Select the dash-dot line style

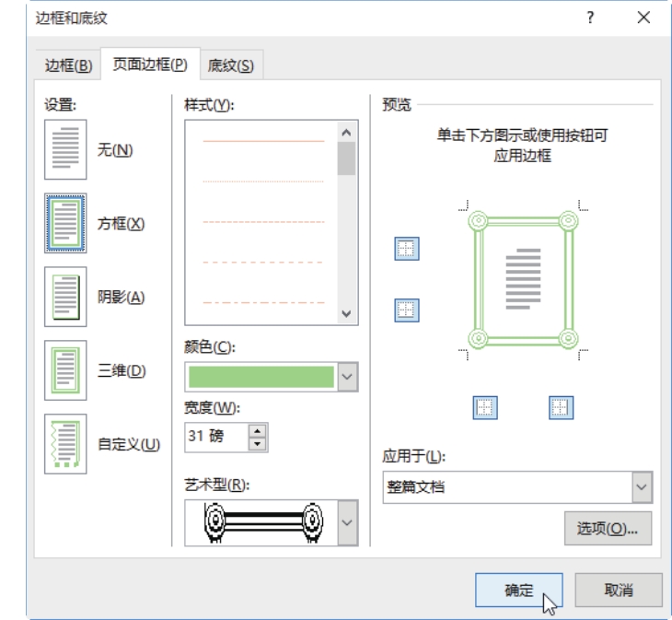point(263,303)
